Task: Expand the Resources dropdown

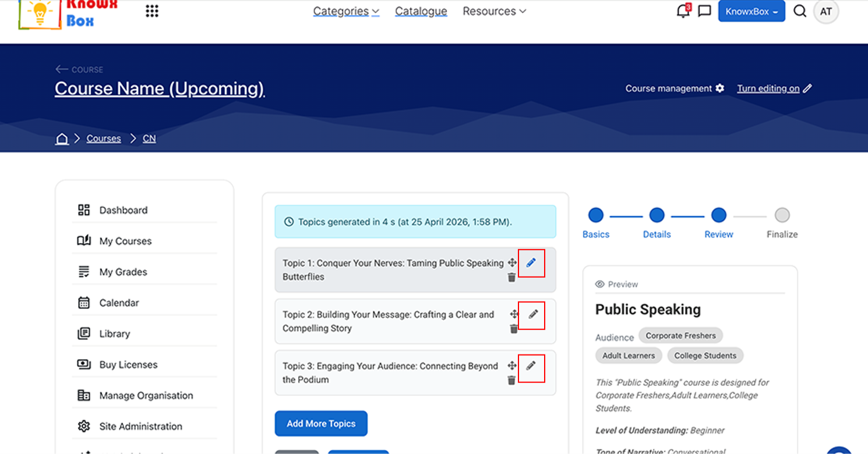Action: 494,11
